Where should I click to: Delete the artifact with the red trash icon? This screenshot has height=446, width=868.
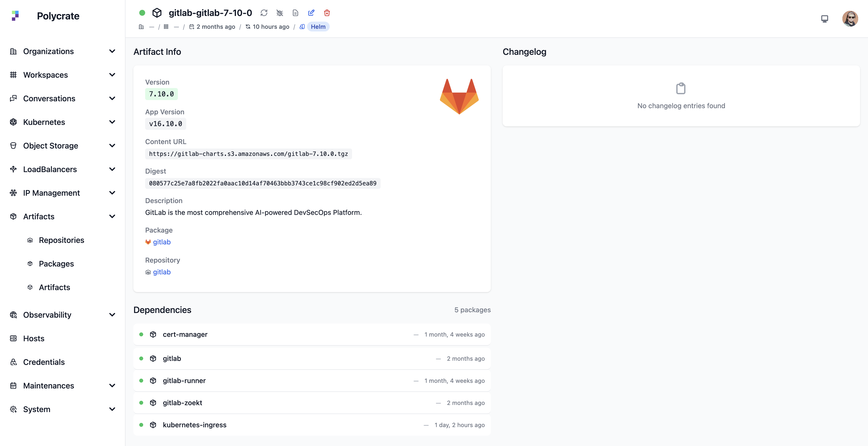coord(327,13)
